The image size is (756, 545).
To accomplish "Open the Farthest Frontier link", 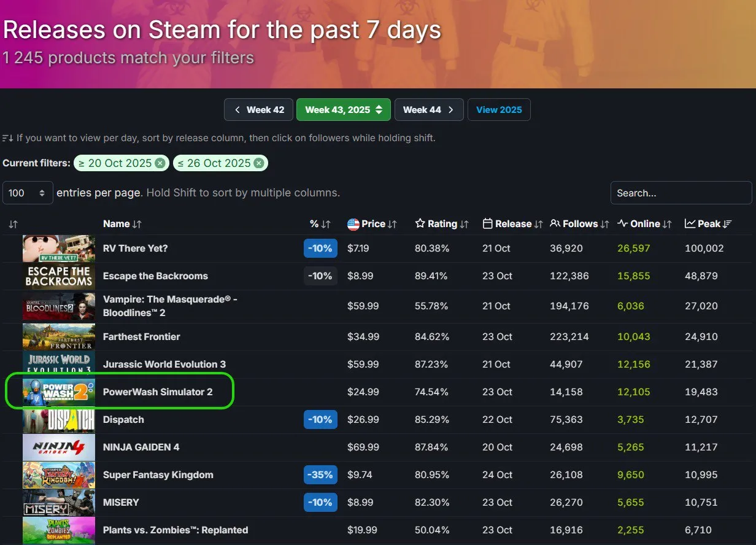I will point(141,336).
